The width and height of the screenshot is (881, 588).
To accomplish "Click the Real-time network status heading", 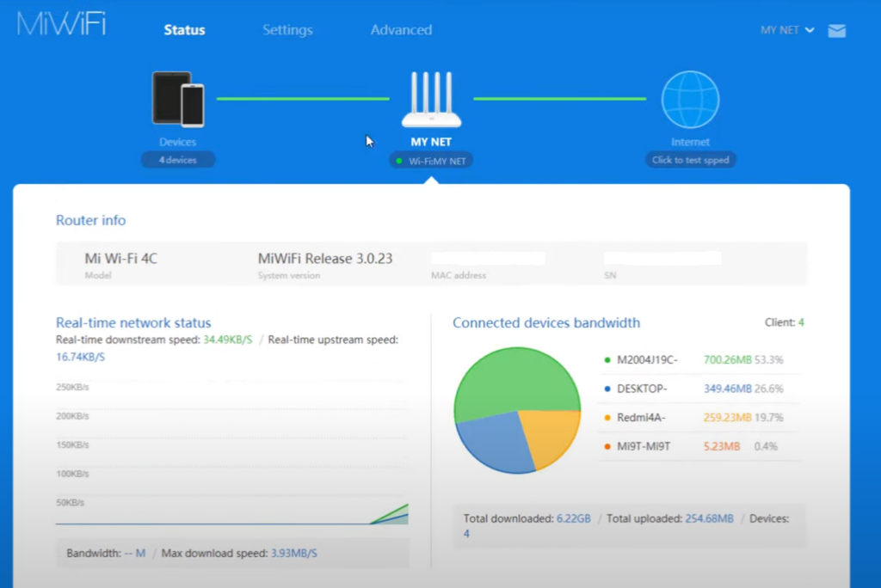I will point(133,322).
